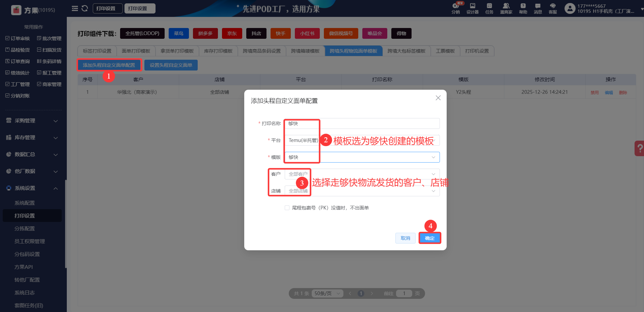Toggle the sidebar with the hamburger icon

(75, 8)
